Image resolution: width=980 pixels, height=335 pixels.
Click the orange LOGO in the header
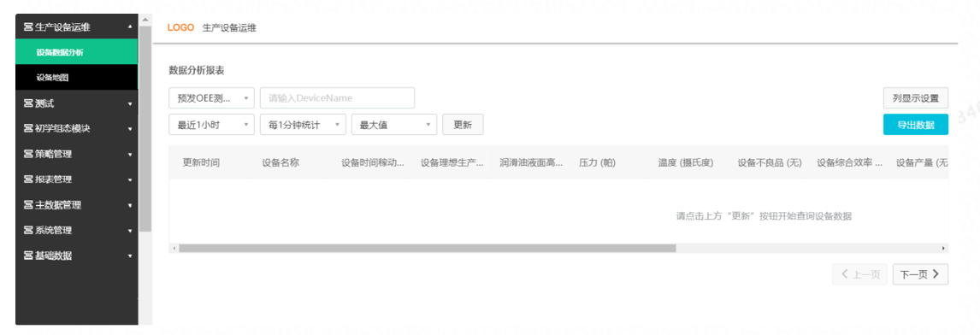[x=181, y=28]
